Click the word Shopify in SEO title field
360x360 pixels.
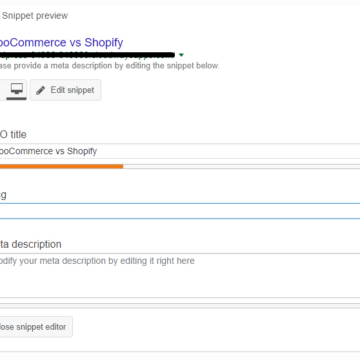coord(82,151)
